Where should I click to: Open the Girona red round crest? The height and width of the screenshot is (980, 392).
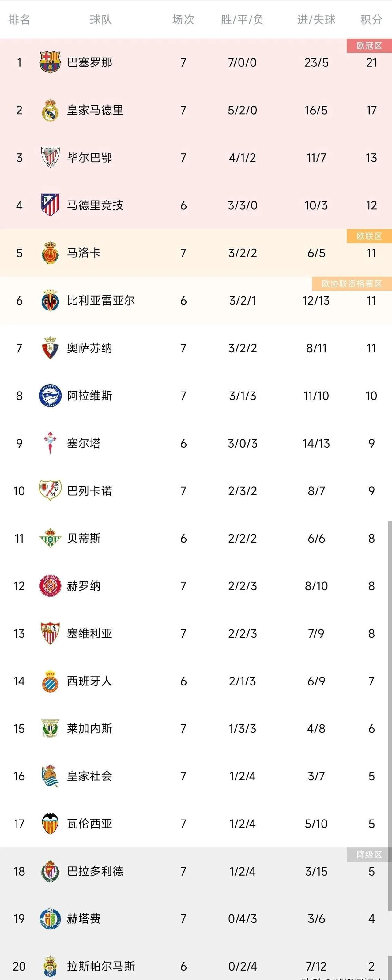pos(50,586)
